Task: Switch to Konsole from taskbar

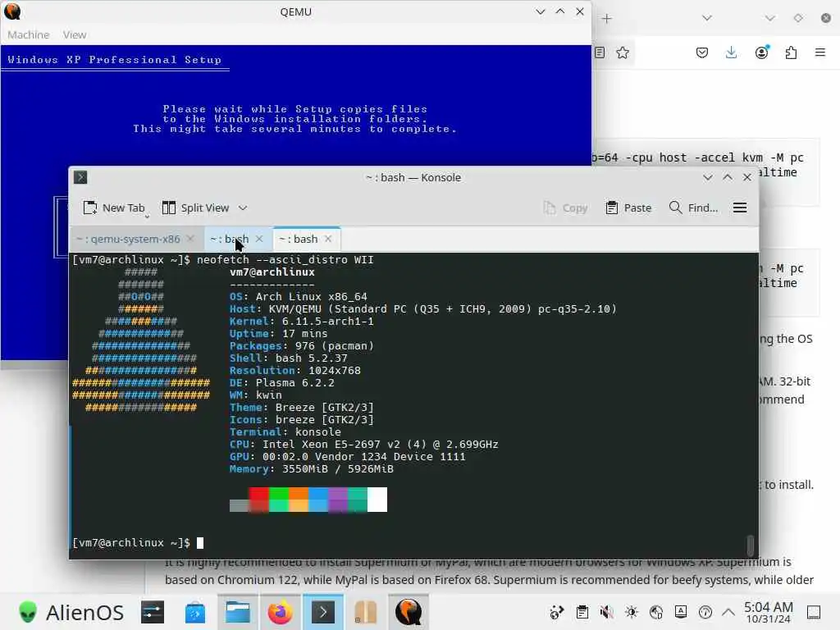Action: 323,612
